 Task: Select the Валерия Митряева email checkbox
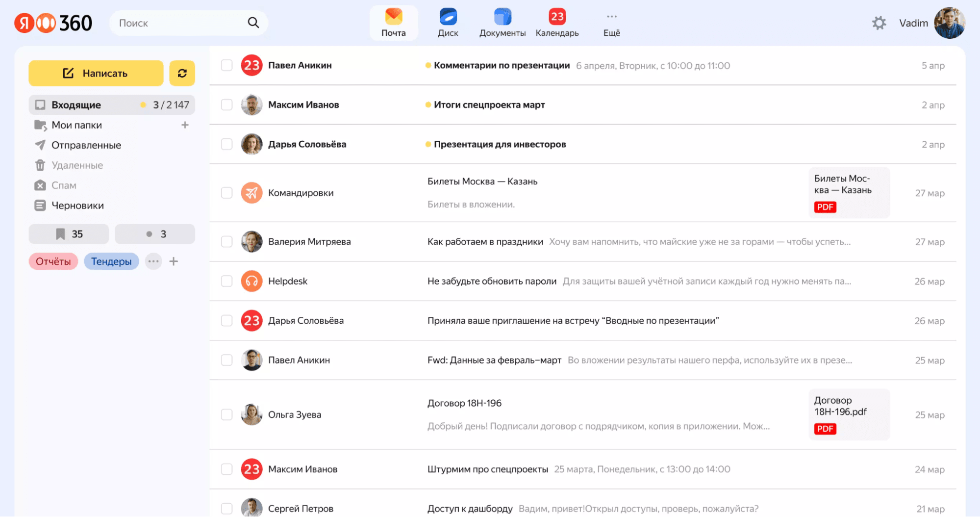226,242
